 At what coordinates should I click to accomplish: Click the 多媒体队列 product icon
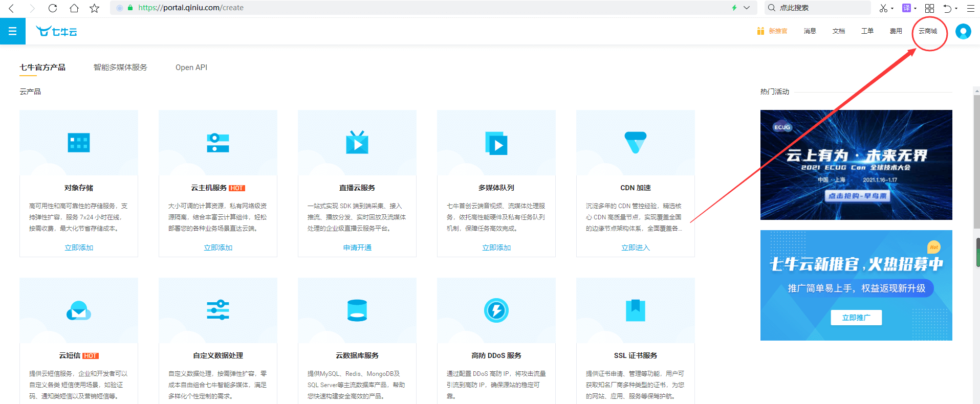[496, 143]
